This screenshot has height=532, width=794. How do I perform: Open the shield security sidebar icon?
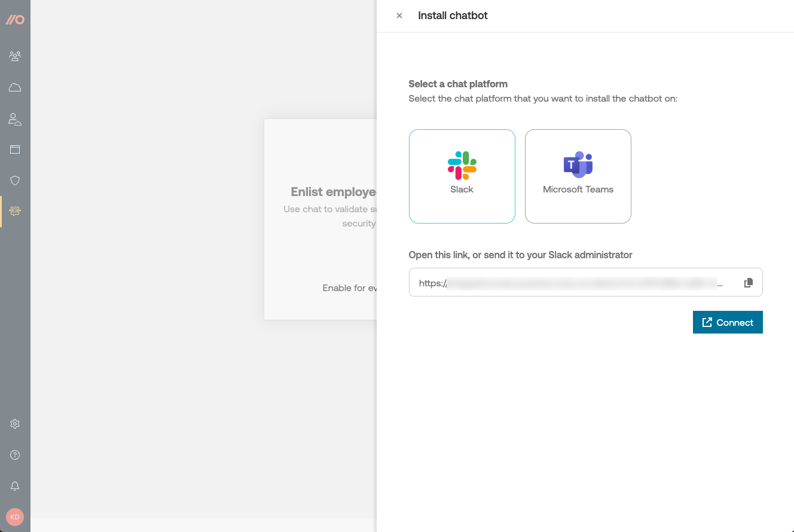[x=15, y=181]
